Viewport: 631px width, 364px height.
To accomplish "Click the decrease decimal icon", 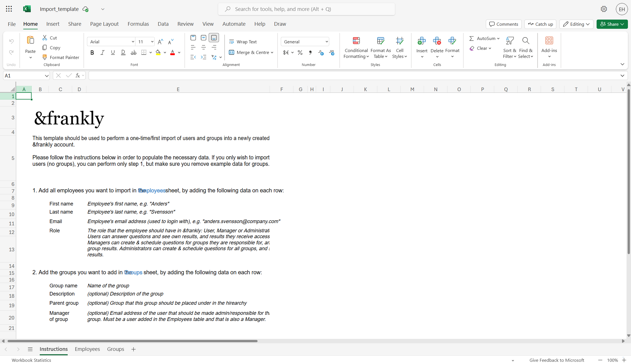I will click(321, 53).
